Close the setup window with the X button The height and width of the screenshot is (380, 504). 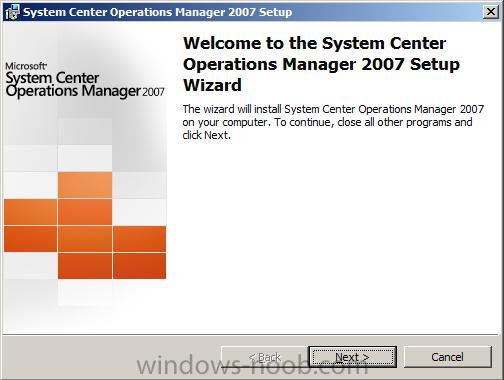tap(491, 12)
